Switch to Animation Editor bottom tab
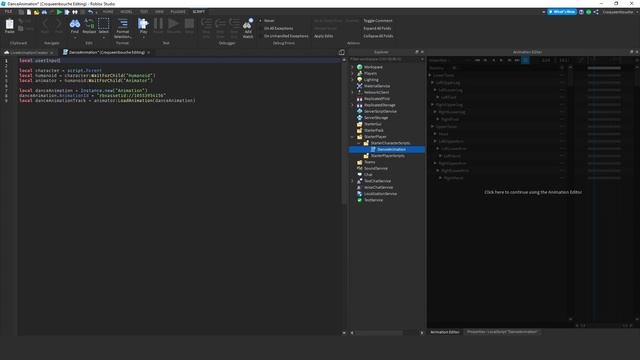 click(444, 332)
